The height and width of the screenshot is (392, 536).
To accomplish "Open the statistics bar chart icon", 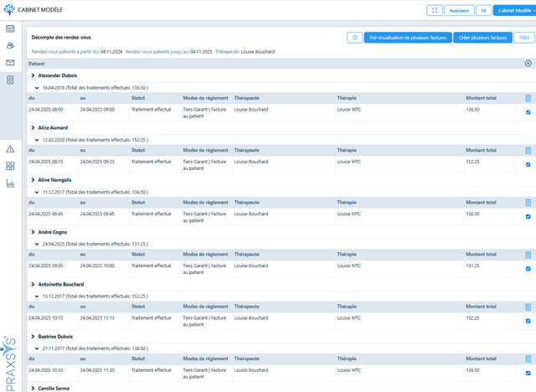I will (10, 183).
